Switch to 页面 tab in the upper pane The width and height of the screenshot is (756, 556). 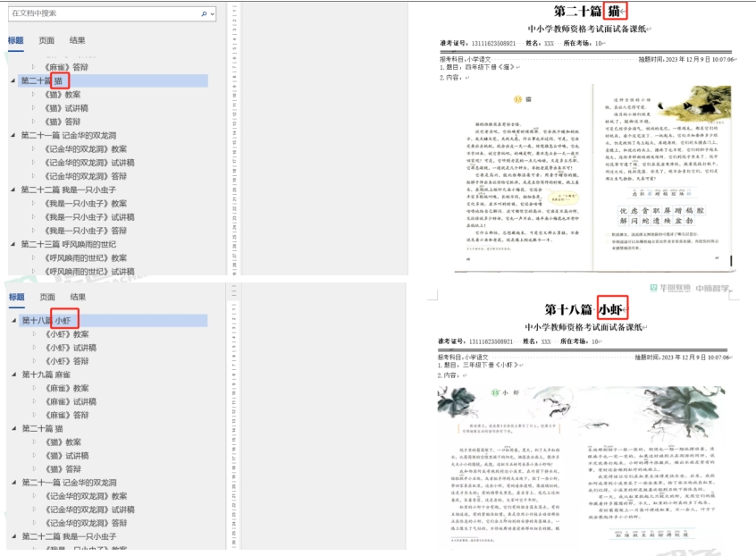[x=46, y=40]
